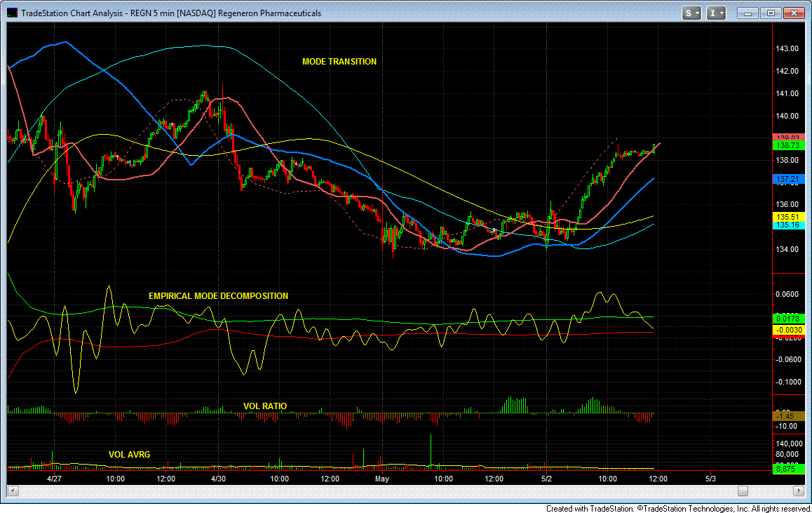Select the VOL AVRG indicator label

point(130,455)
